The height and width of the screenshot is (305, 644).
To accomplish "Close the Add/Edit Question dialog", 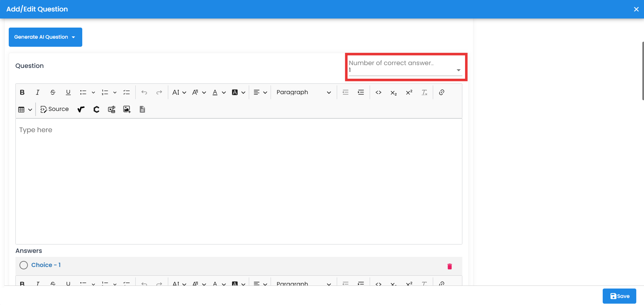I will (636, 9).
